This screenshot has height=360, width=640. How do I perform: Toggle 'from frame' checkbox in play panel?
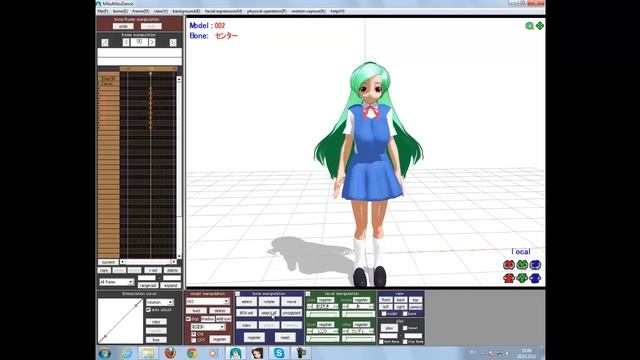381,342
